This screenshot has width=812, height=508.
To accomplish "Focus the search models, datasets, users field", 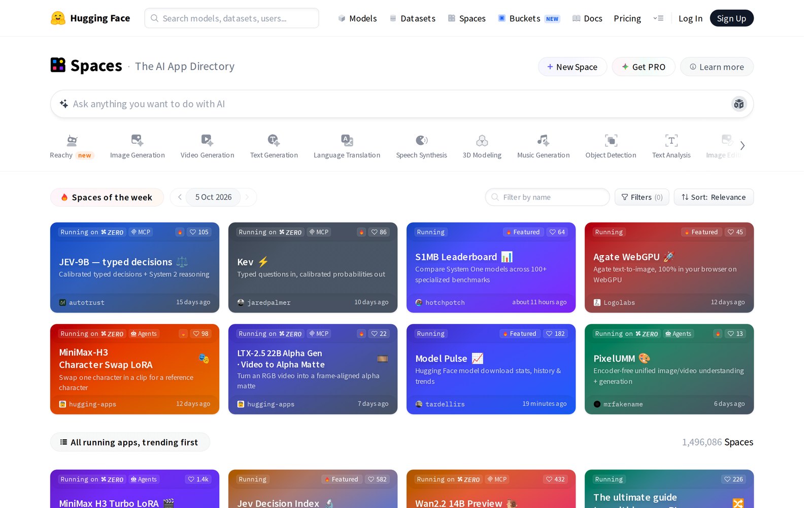I will pyautogui.click(x=231, y=18).
